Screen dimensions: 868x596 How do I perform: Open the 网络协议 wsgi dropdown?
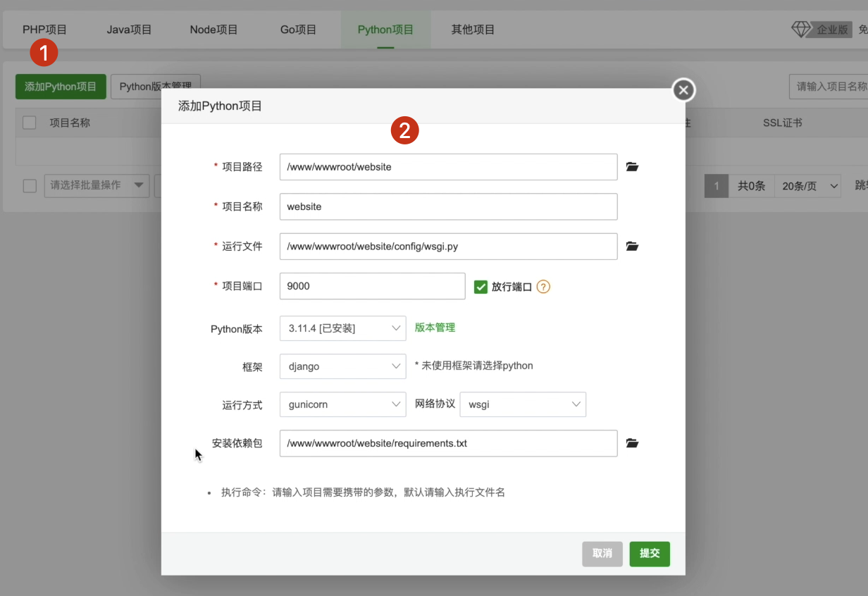coord(523,404)
